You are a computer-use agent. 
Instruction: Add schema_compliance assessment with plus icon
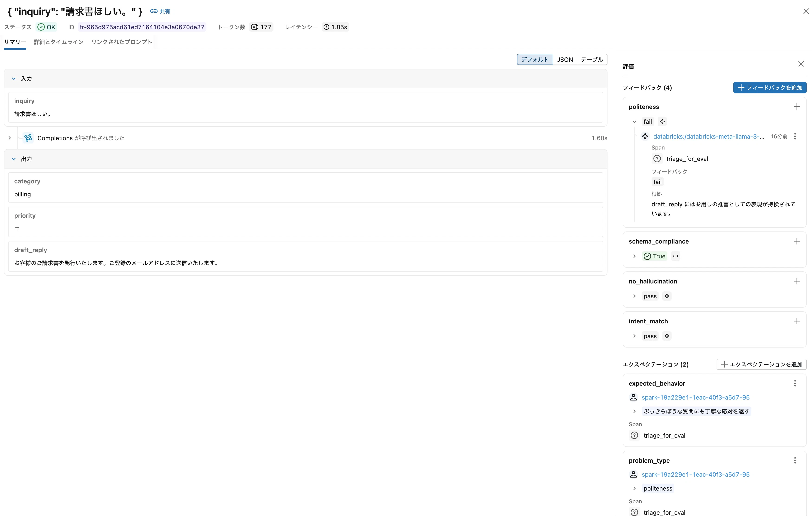[797, 241]
